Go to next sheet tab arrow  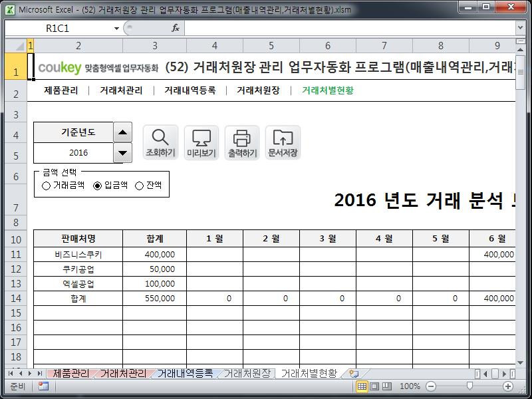pyautogui.click(x=30, y=374)
